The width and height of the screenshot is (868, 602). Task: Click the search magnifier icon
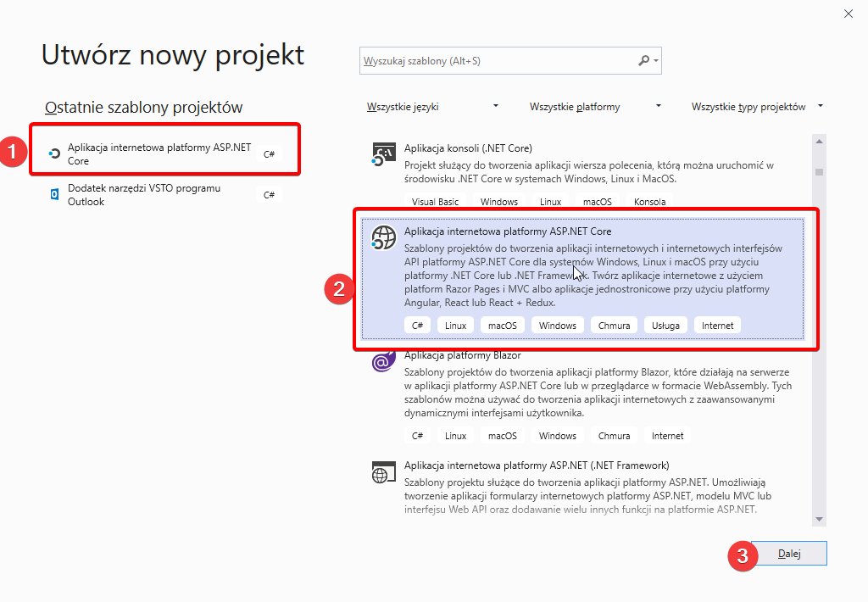(644, 61)
